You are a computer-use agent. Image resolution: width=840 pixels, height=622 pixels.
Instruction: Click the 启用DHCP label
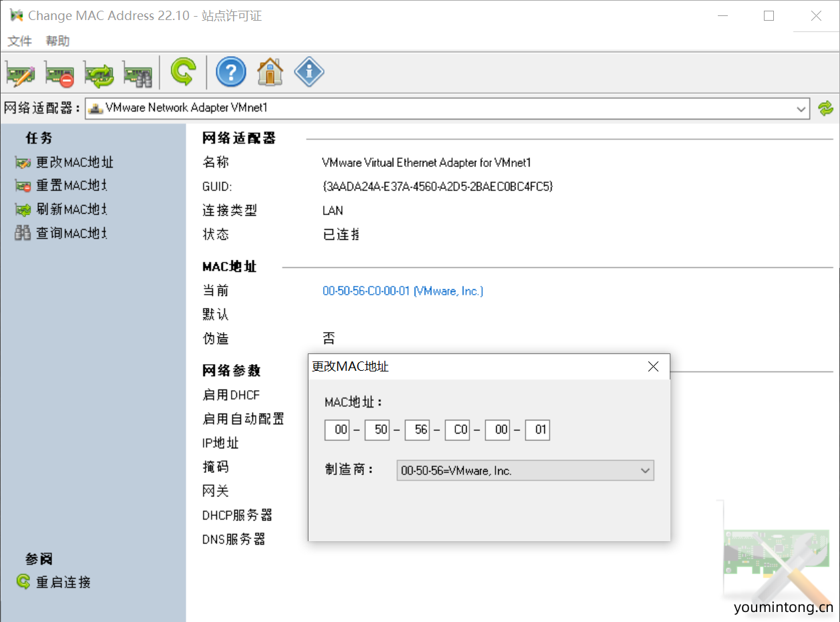pyautogui.click(x=231, y=395)
